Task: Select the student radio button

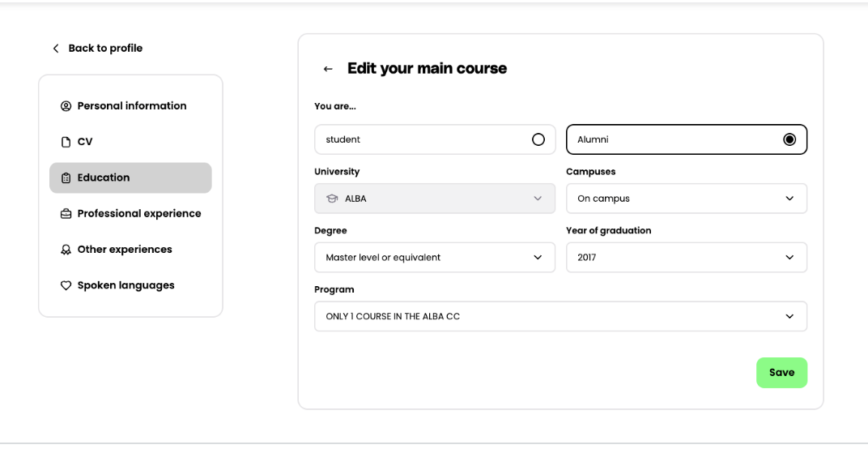Action: 538,139
